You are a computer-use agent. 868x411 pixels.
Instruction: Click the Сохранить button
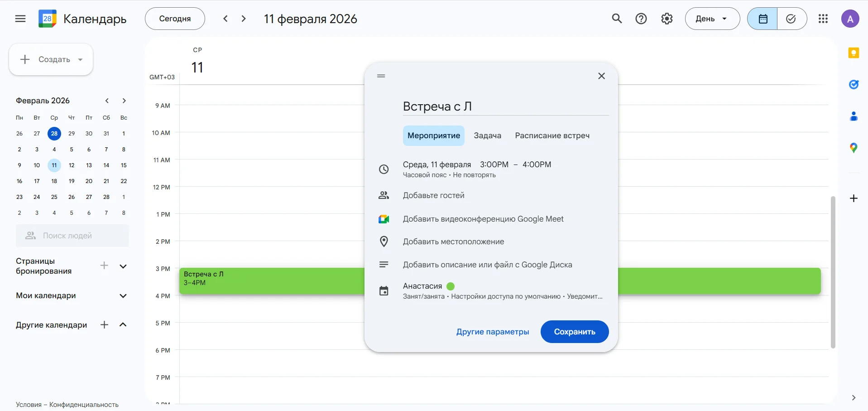[x=574, y=332]
